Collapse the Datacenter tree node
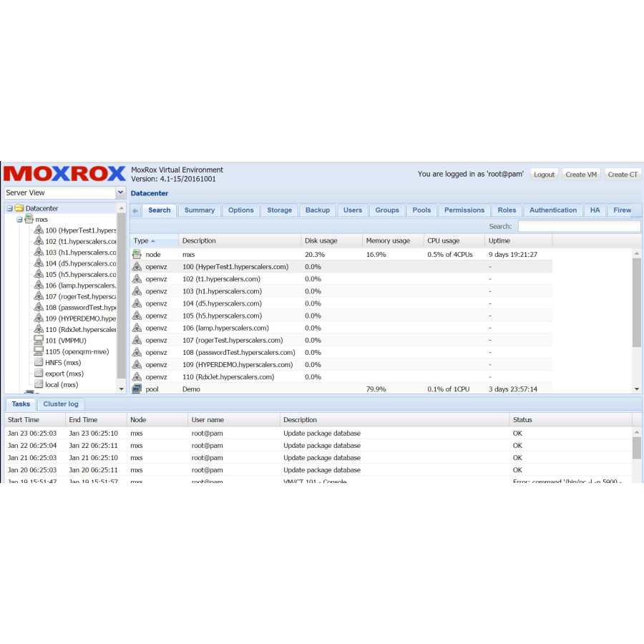The width and height of the screenshot is (644, 644). coord(9,208)
